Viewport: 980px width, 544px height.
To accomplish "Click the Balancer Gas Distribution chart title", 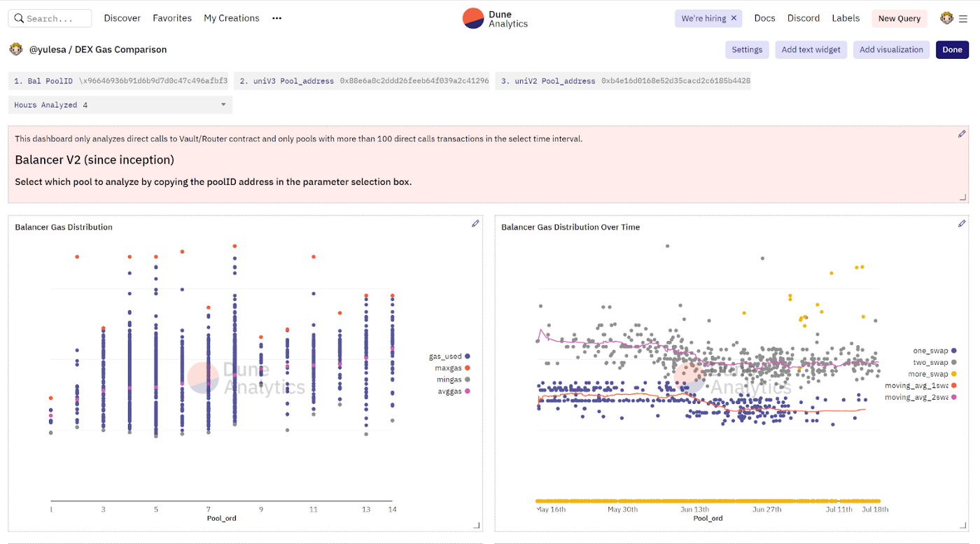I will (x=64, y=227).
